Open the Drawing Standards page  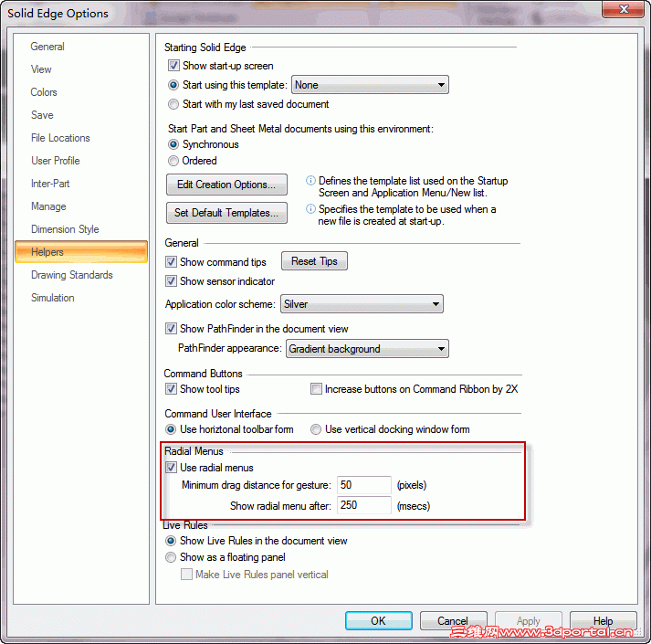pyautogui.click(x=72, y=275)
